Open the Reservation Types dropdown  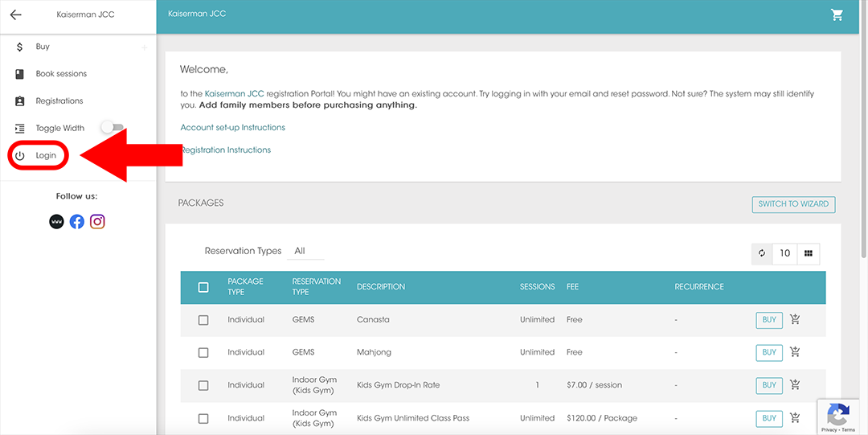305,251
